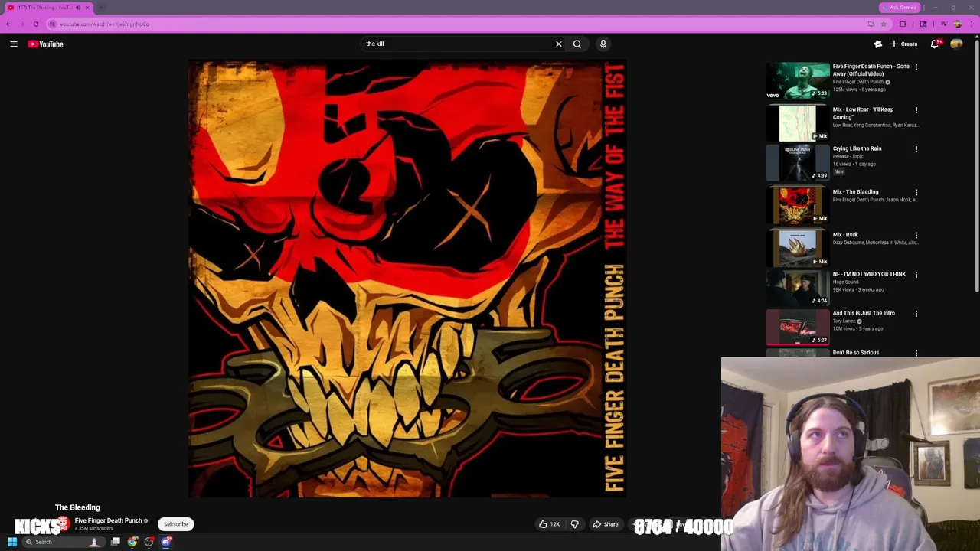Reload the page with browser refresh

[35, 24]
